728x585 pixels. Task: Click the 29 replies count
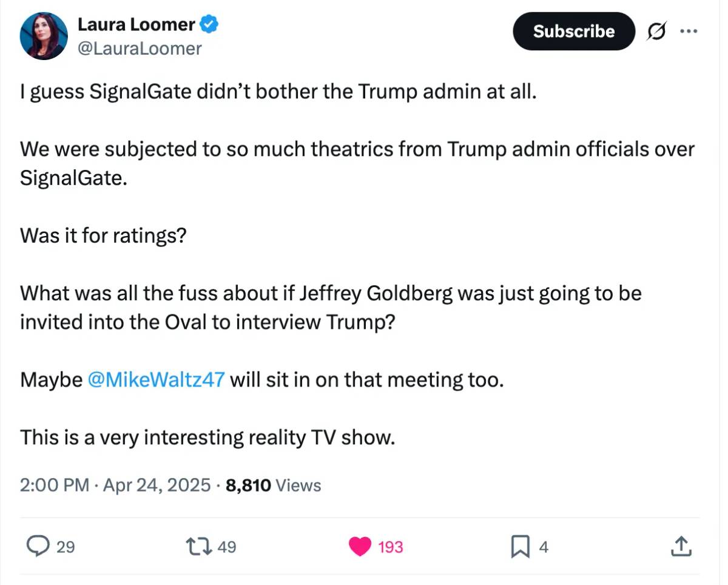[66, 547]
